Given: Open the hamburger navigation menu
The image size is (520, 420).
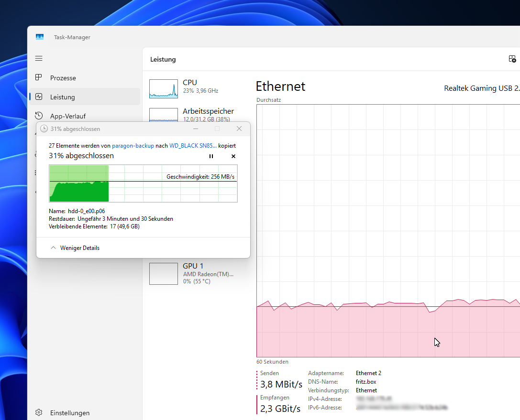Looking at the screenshot, I should click(x=39, y=58).
